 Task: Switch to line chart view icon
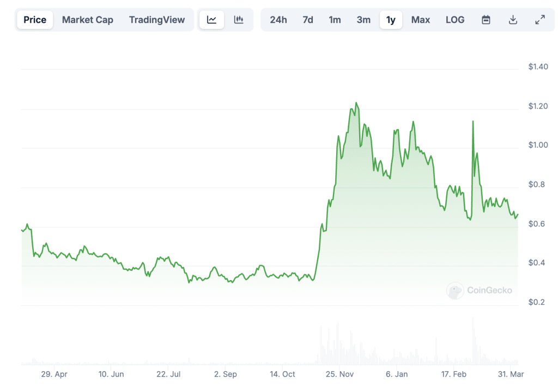click(212, 20)
